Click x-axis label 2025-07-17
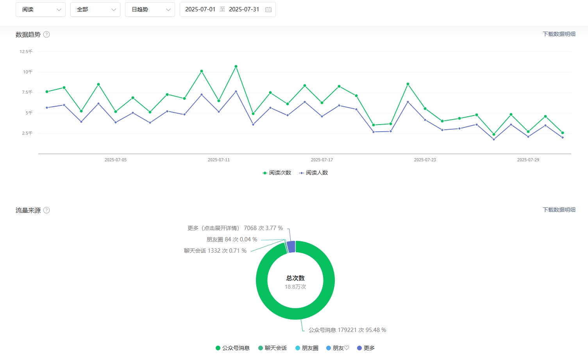 pyautogui.click(x=322, y=160)
